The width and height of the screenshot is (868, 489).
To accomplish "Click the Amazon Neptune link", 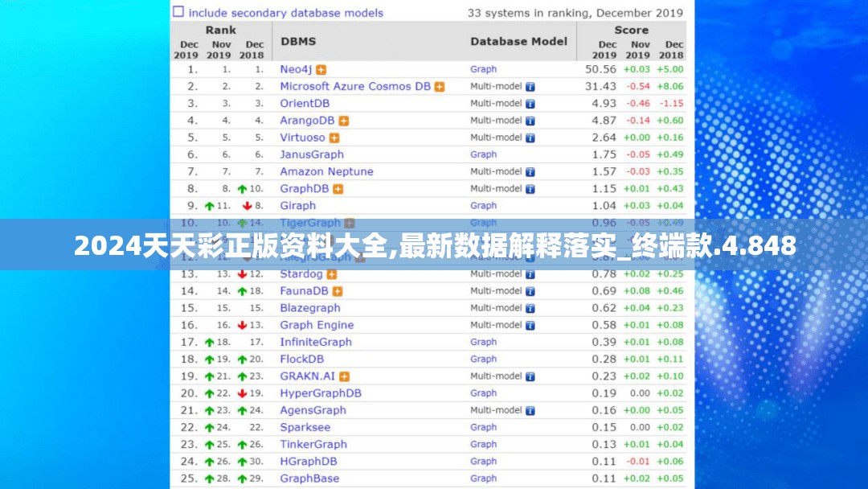I will (326, 171).
